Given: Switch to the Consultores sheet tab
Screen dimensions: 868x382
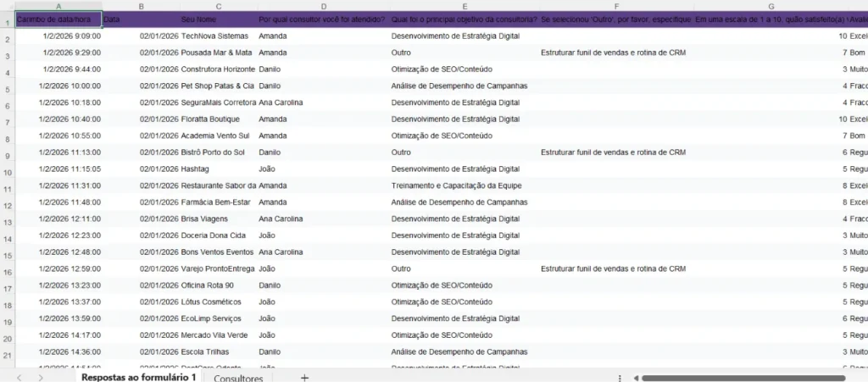Looking at the screenshot, I should 238,378.
